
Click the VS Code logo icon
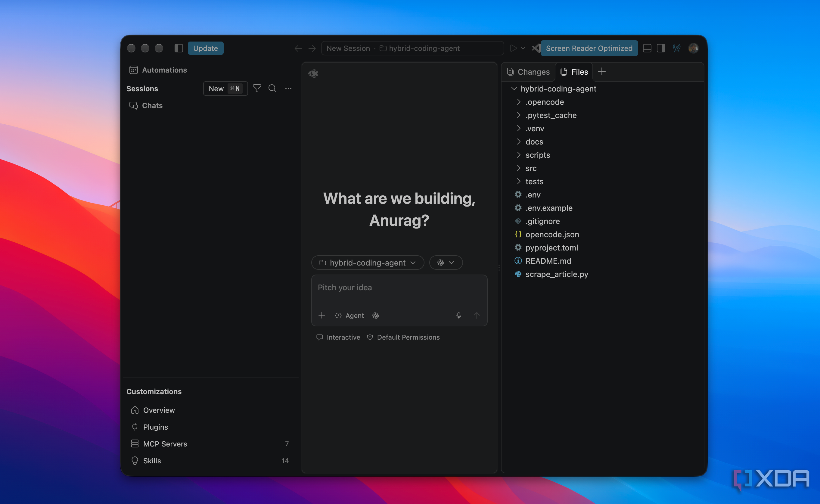pyautogui.click(x=536, y=48)
